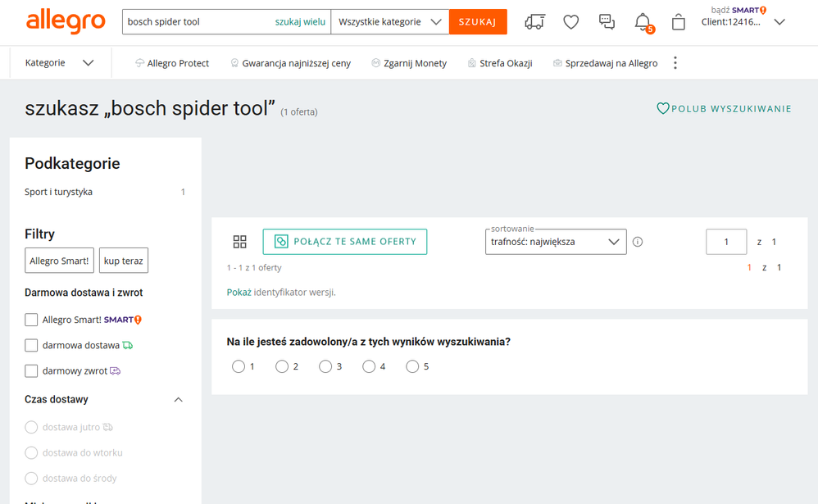Open the shopping bag cart icon

[678, 22]
